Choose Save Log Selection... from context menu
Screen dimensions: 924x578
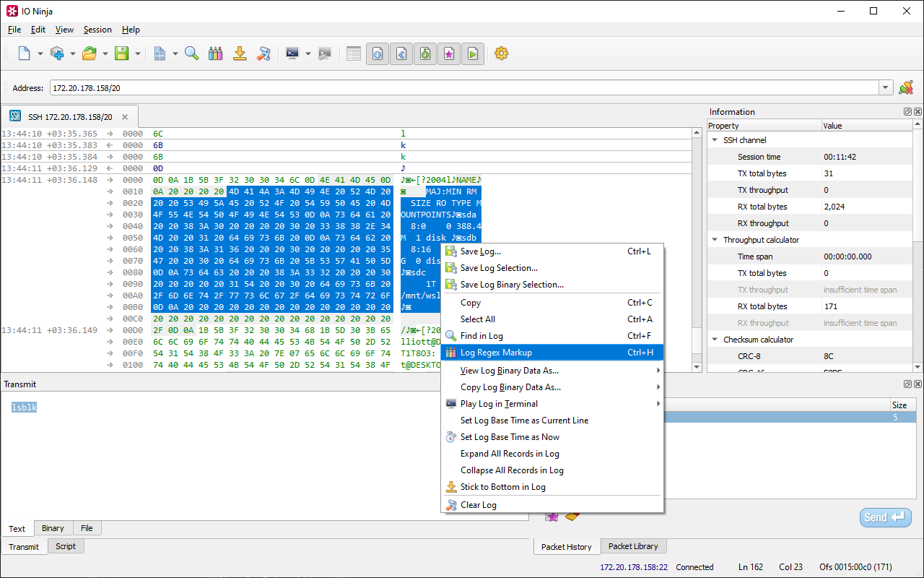[x=552, y=268]
